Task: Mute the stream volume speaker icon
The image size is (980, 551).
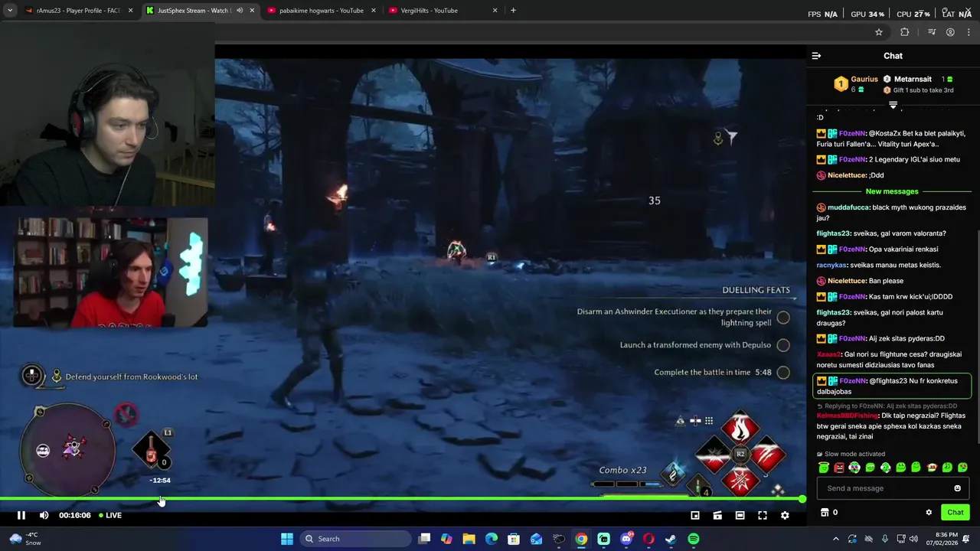Action: pos(44,515)
